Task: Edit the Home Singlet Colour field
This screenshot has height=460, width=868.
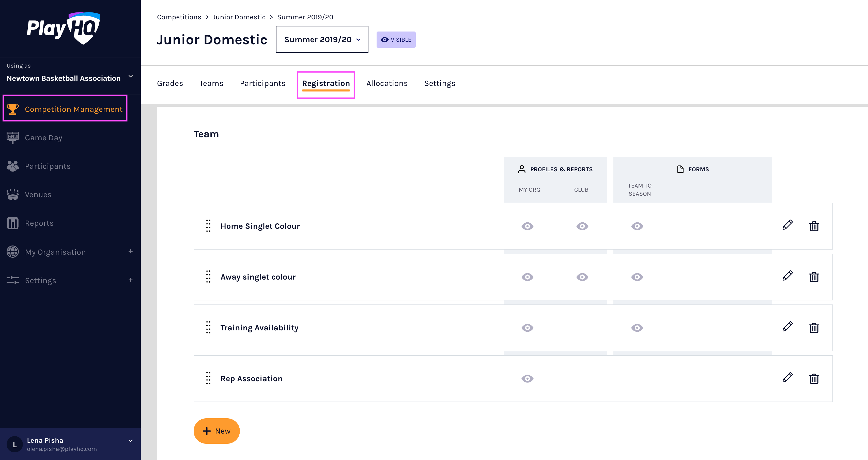Action: point(787,225)
